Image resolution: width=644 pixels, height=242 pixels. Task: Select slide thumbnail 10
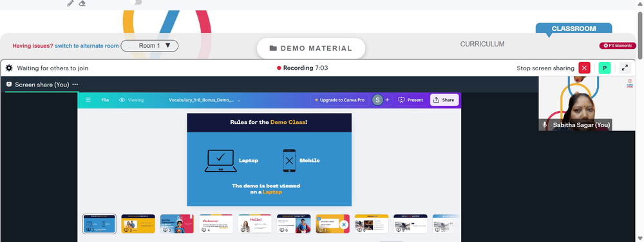[x=446, y=224]
